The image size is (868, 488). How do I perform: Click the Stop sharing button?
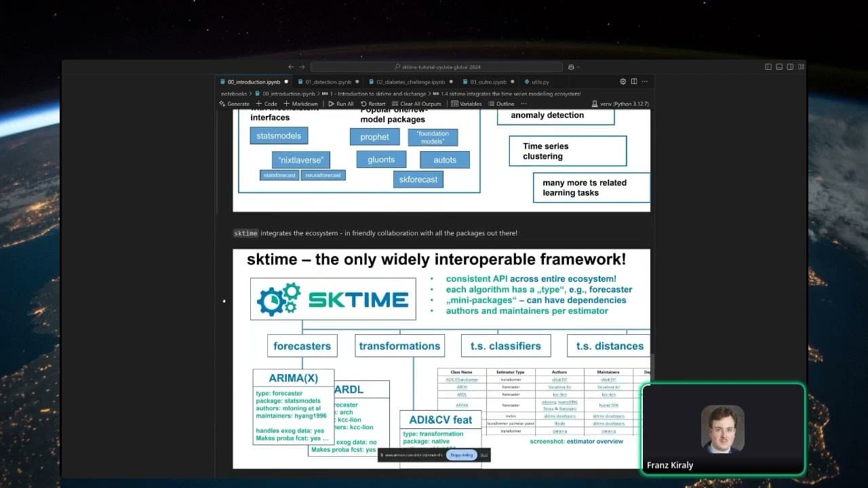461,455
